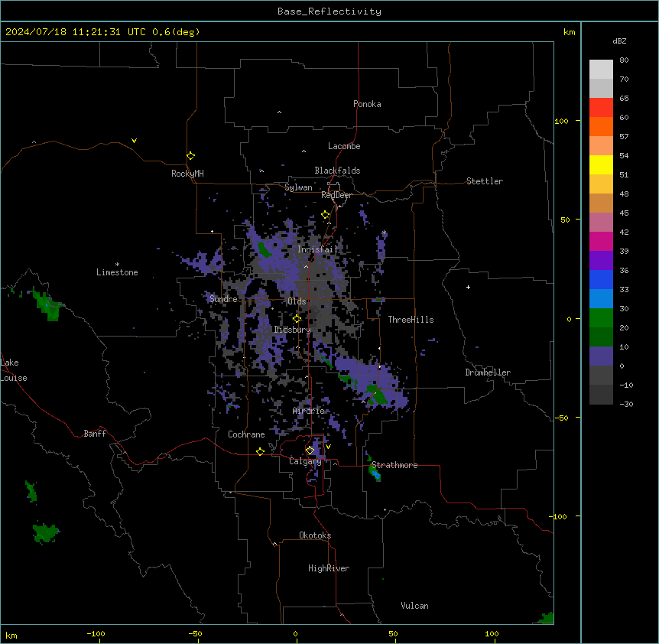
Task: Select the Ponoka city label
Action: 367,104
